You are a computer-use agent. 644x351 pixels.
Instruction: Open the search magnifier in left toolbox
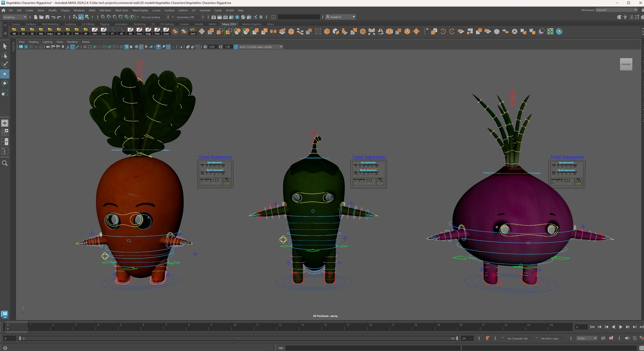pos(5,163)
